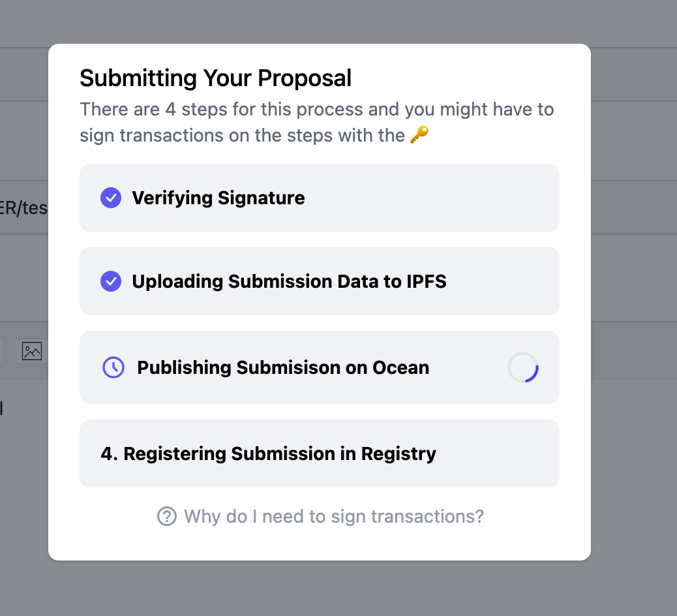677x616 pixels.
Task: Click the key emoji in the description
Action: (x=419, y=136)
